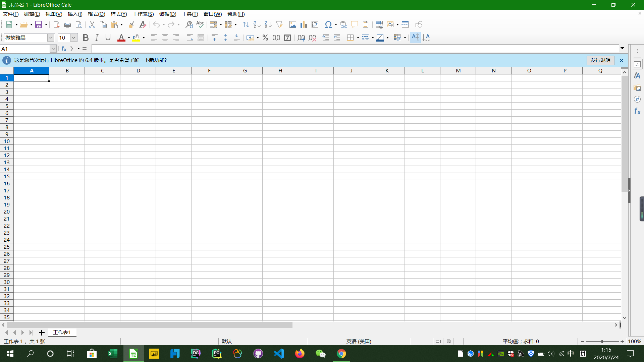Click the AutoFilter funnel icon
Viewport: 644px width, 362px height.
pos(279,24)
